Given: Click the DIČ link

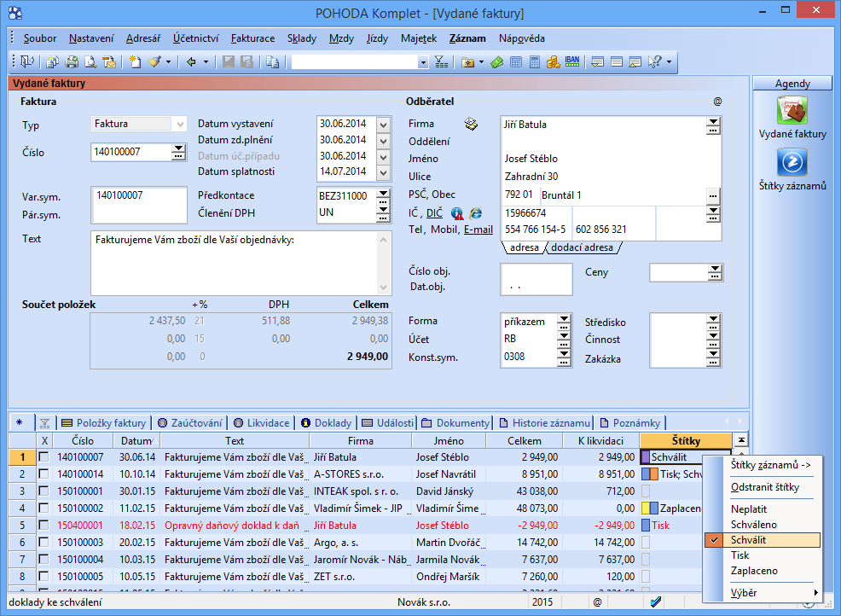Looking at the screenshot, I should (x=434, y=213).
